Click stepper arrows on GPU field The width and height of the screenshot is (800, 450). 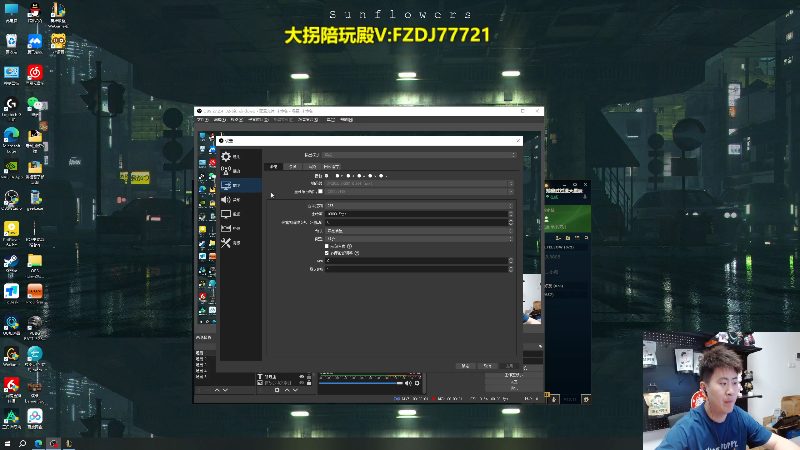[x=511, y=261]
